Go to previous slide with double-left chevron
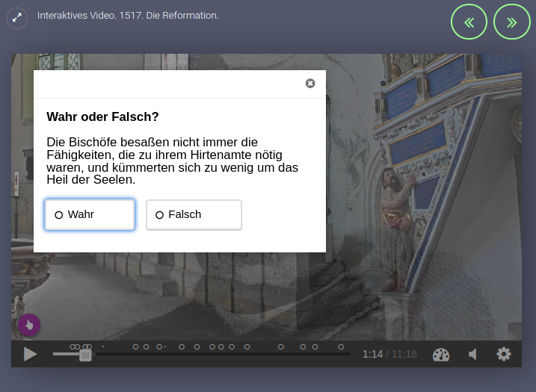The height and width of the screenshot is (392, 536). point(469,22)
